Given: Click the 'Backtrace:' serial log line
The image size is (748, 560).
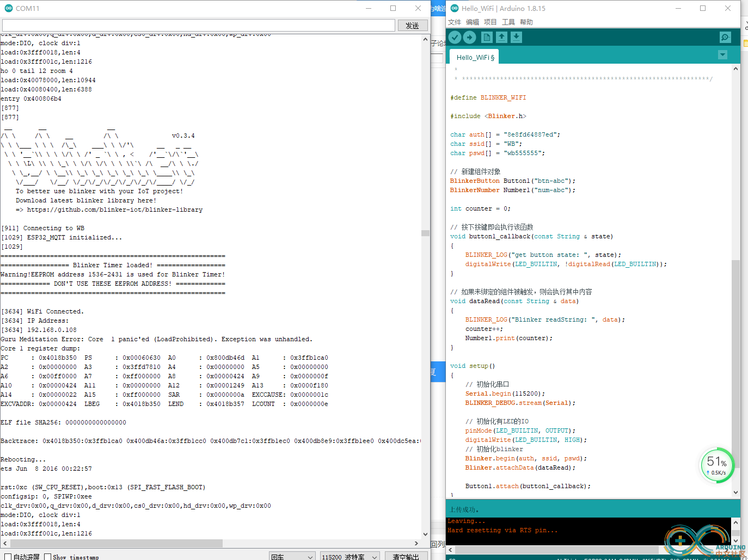Looking at the screenshot, I should [x=211, y=441].
